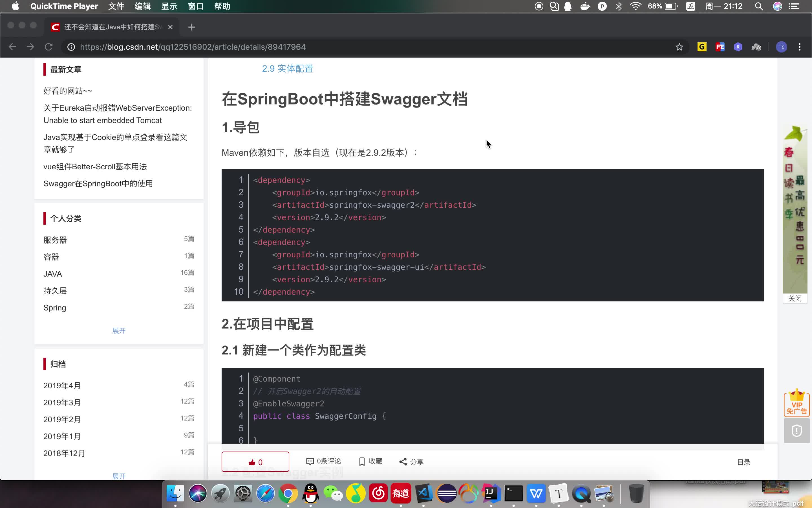Open 2019年1月 archive

[62, 436]
